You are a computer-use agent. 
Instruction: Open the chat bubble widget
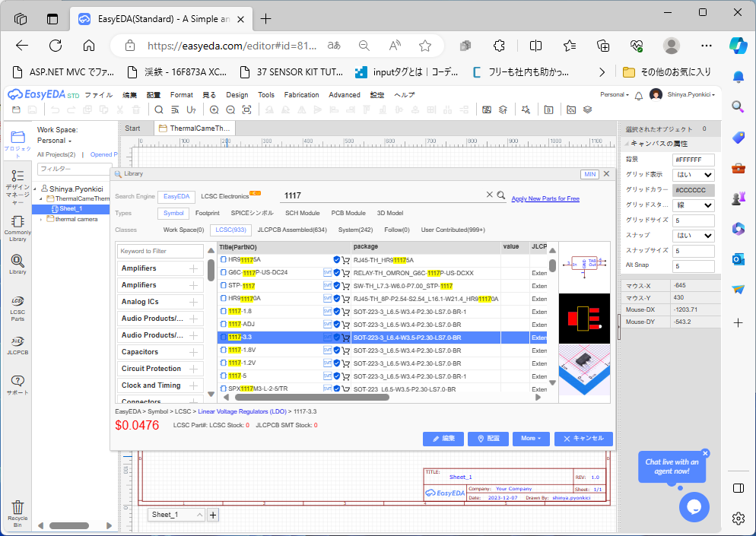coord(694,506)
